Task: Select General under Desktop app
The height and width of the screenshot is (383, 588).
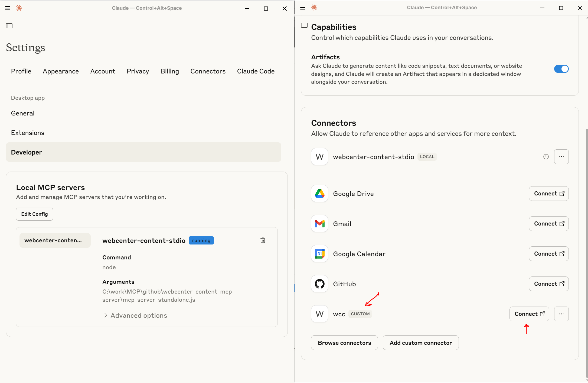Action: (x=143, y=113)
